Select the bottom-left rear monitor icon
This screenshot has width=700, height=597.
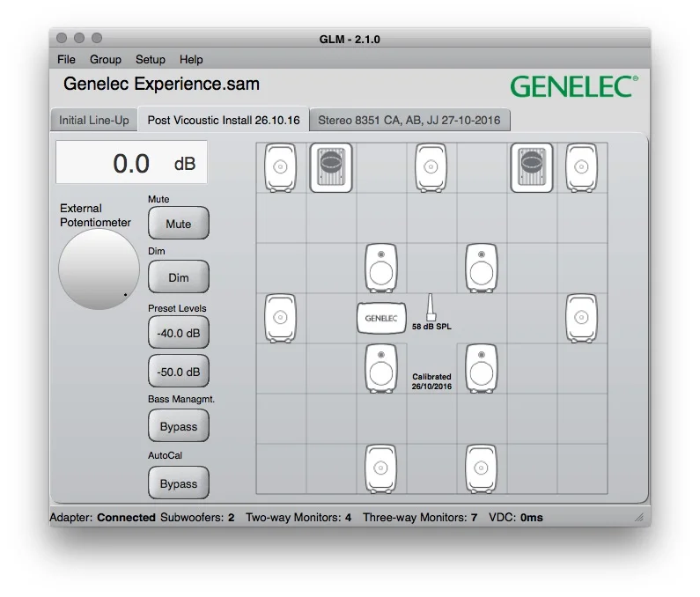(x=380, y=468)
